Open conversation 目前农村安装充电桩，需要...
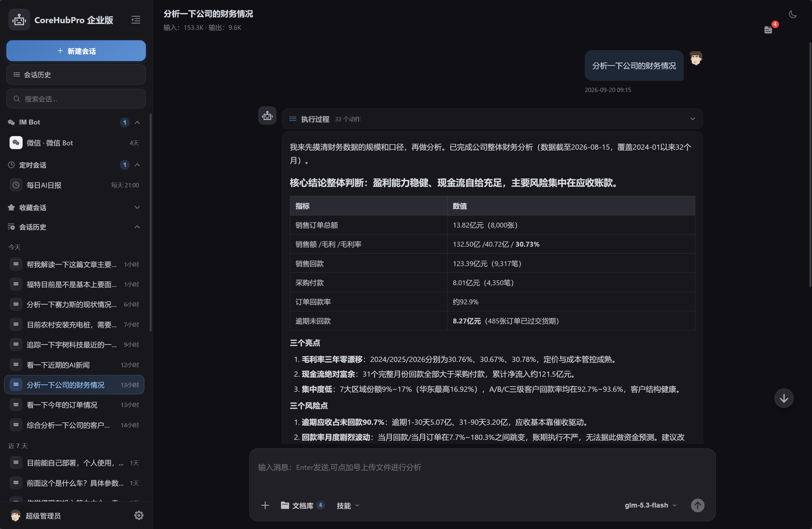 [74, 324]
